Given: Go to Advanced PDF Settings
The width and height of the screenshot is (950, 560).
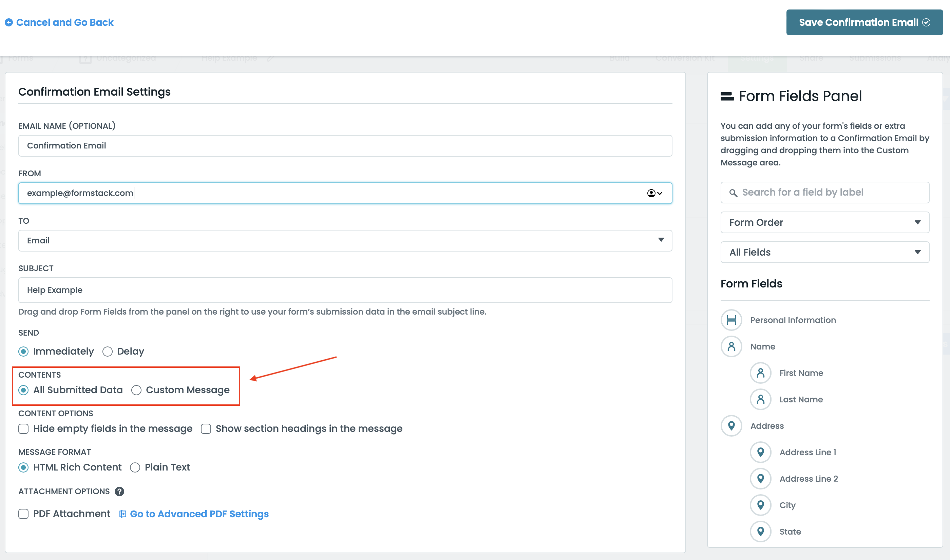Looking at the screenshot, I should coord(199,514).
